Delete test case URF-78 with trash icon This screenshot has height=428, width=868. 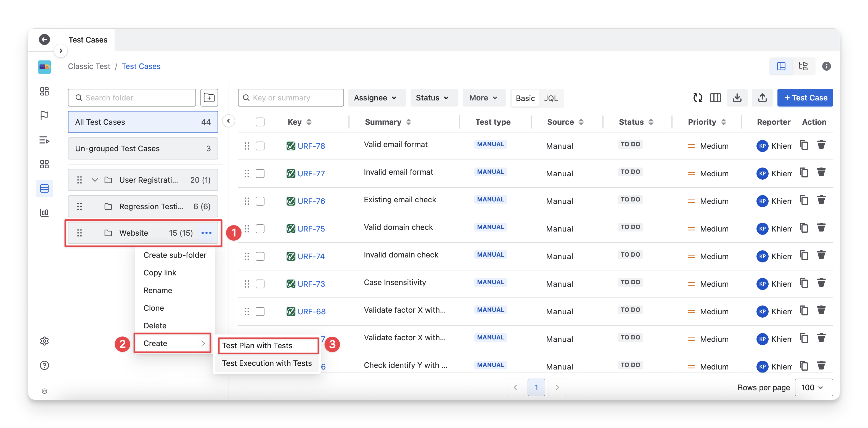pyautogui.click(x=821, y=145)
